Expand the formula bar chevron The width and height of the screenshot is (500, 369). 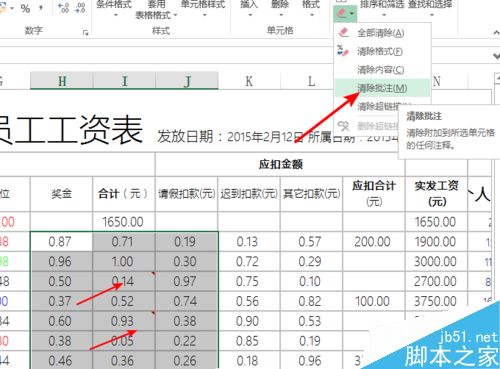coord(496,56)
